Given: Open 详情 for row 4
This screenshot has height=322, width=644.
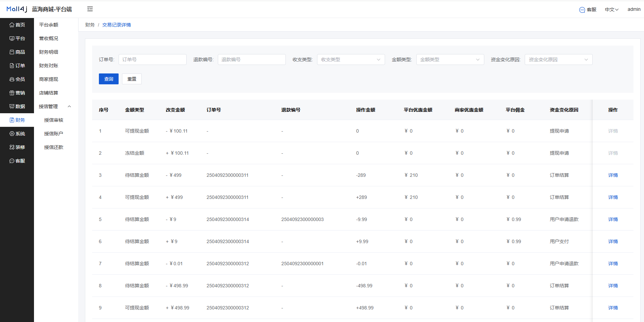Looking at the screenshot, I should (613, 197).
